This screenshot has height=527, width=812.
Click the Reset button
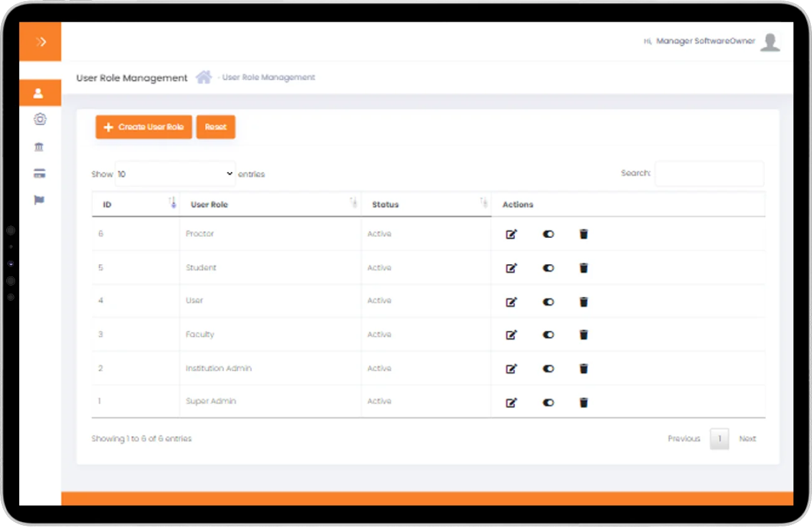tap(215, 127)
